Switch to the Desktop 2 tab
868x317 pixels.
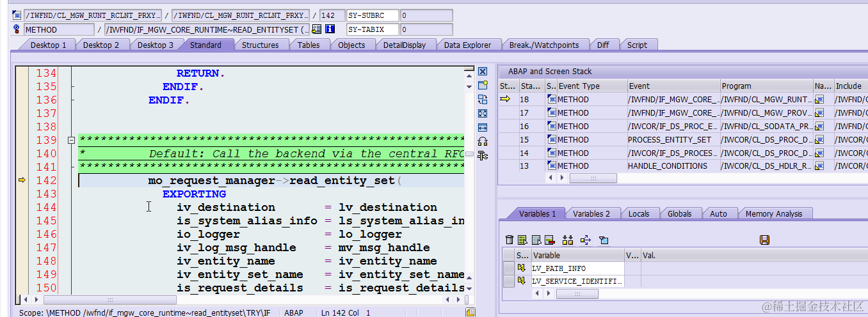click(x=101, y=45)
